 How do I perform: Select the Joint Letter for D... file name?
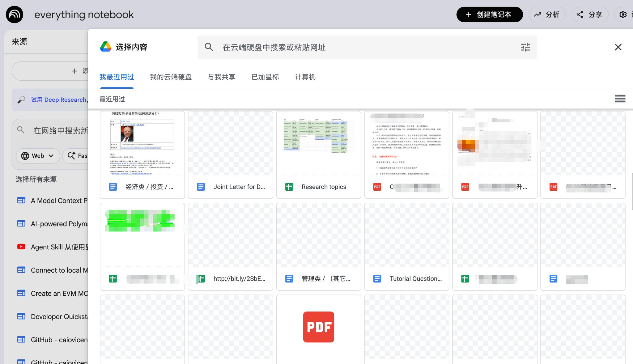(239, 187)
